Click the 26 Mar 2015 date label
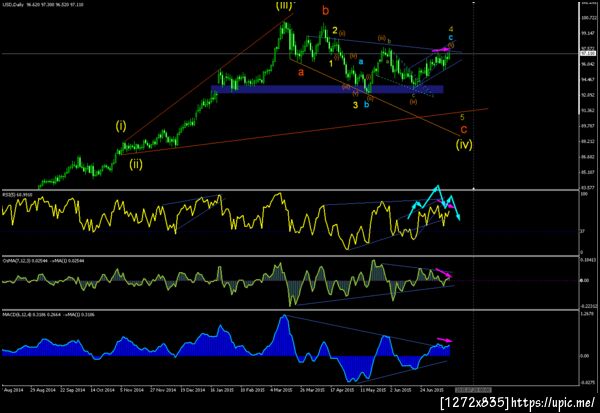Image resolution: width=600 pixels, height=413 pixels. (x=312, y=390)
